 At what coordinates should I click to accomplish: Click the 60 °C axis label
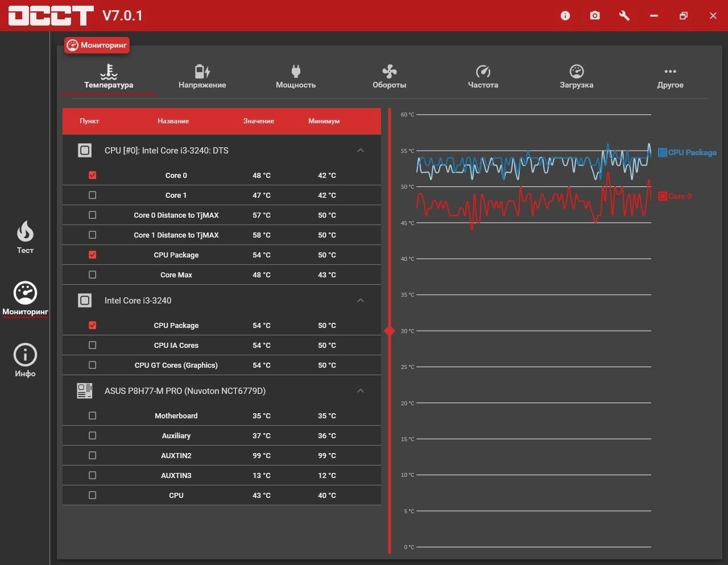(407, 114)
